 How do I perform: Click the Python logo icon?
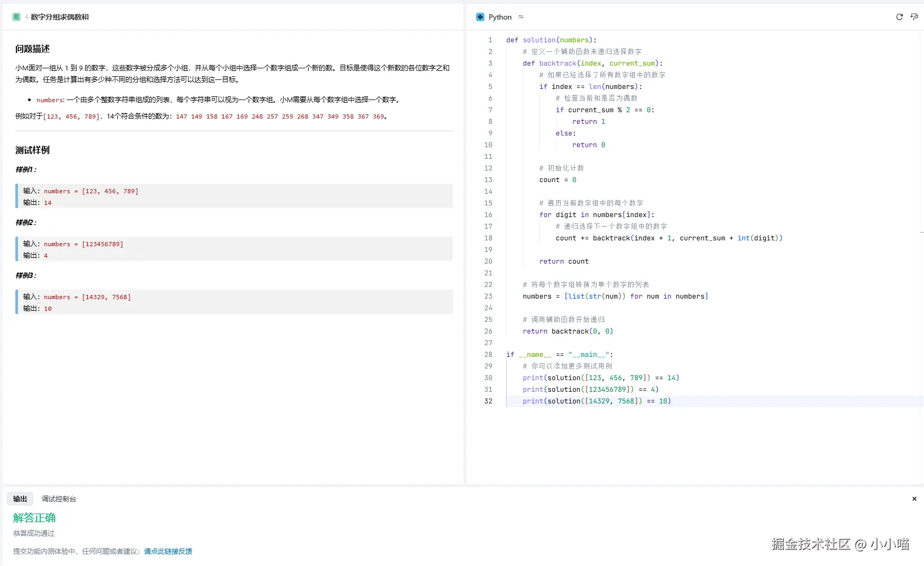point(480,17)
